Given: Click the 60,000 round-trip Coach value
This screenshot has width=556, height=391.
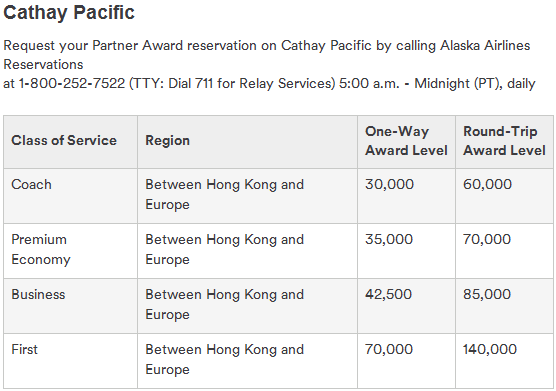Looking at the screenshot, I should coord(487,184).
